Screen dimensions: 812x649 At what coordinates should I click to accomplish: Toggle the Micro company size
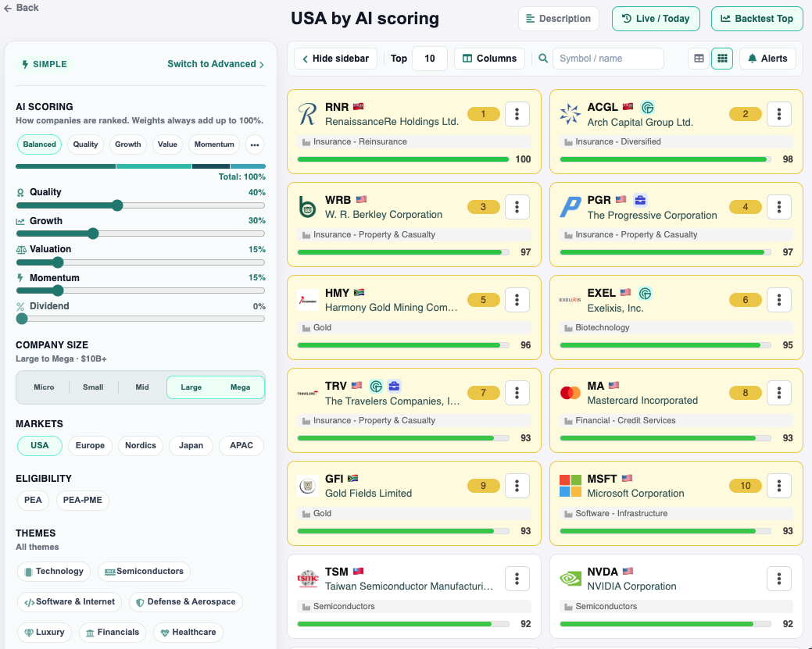[44, 387]
